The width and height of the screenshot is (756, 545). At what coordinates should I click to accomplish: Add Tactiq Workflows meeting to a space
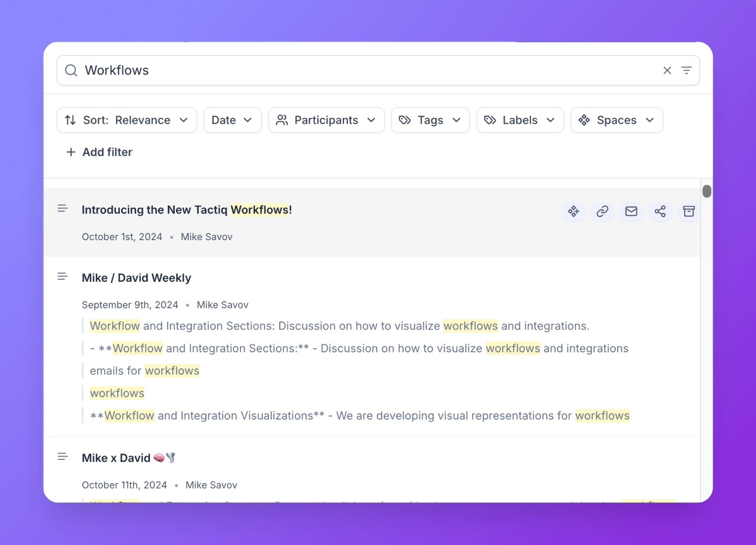click(574, 211)
